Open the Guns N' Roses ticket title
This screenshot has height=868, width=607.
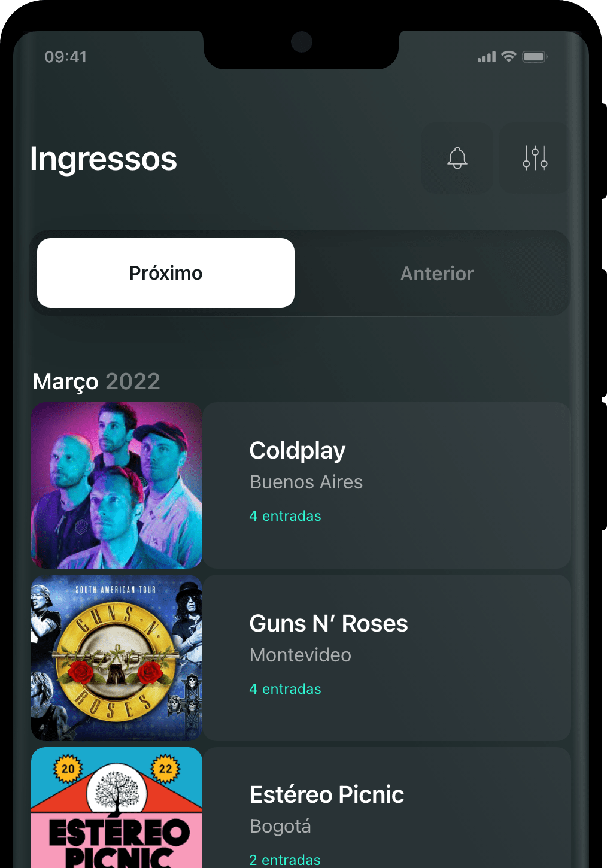coord(329,623)
